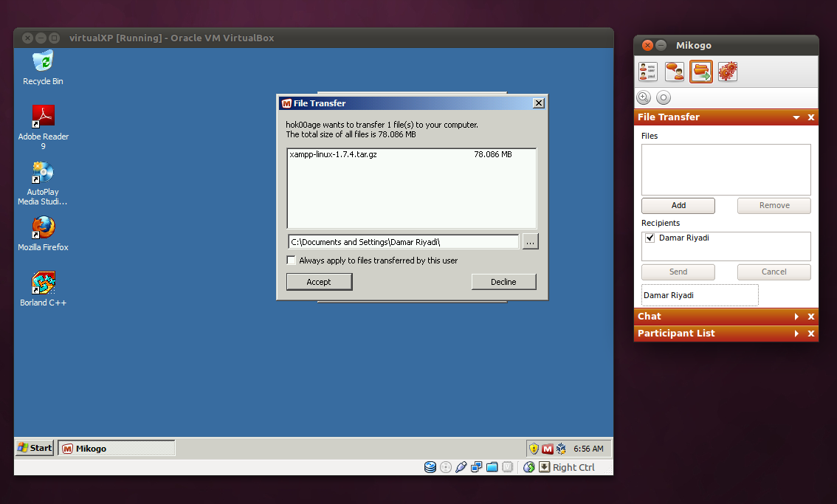The image size is (837, 504).
Task: Open the Start menu
Action: click(x=33, y=447)
